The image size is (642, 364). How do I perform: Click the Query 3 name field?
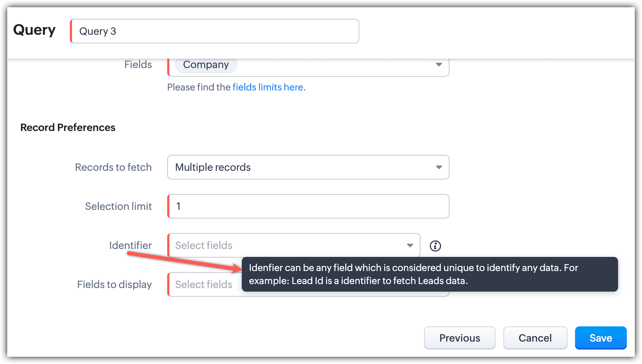(215, 31)
